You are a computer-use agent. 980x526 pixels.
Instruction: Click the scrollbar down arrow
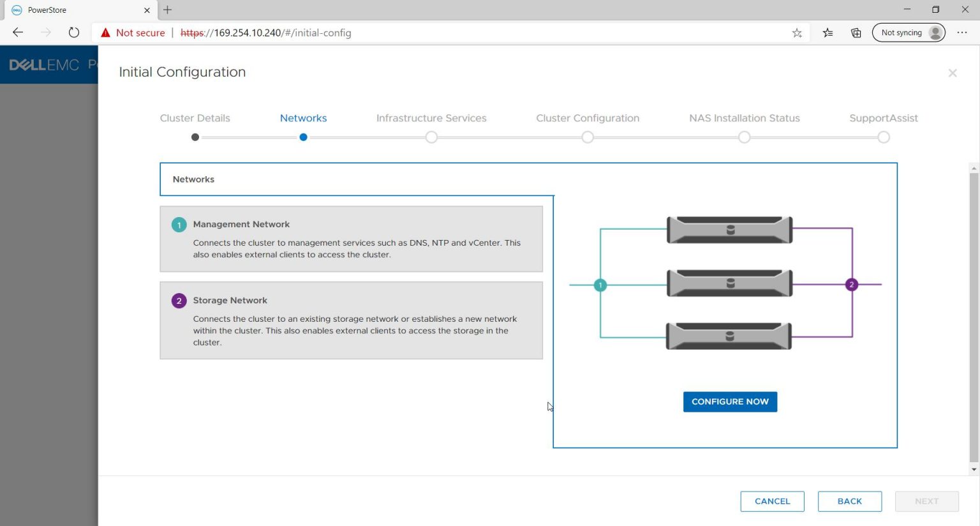click(974, 468)
